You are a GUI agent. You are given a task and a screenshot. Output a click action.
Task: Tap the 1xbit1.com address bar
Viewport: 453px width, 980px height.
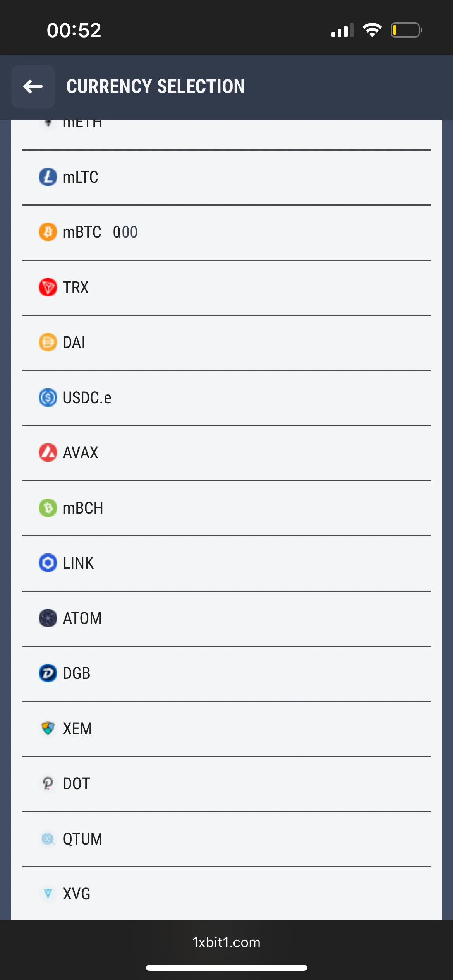(x=226, y=942)
